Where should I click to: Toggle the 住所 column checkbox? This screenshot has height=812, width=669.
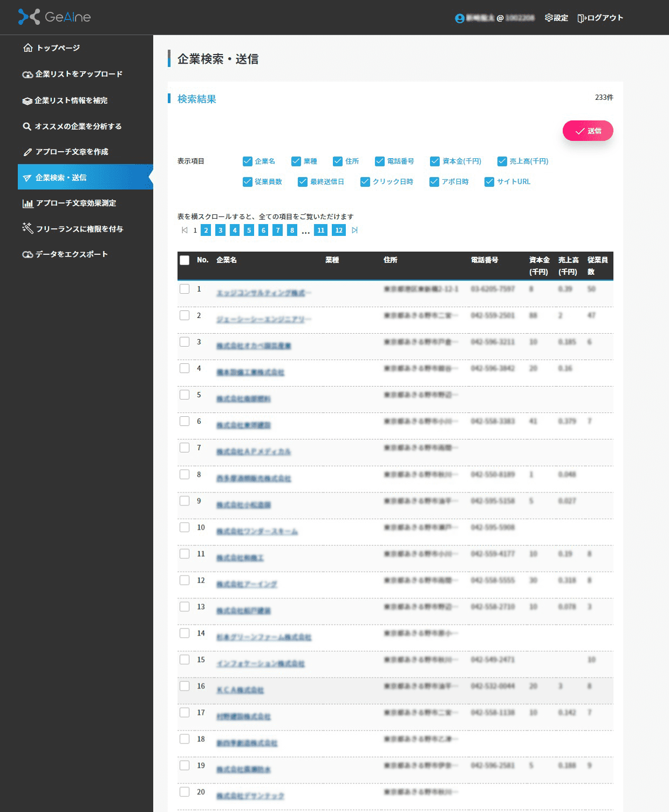[x=338, y=161]
